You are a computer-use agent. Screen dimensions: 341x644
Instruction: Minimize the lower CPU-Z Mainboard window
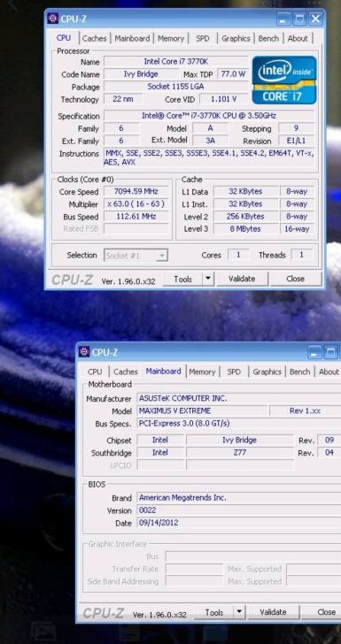tap(315, 352)
